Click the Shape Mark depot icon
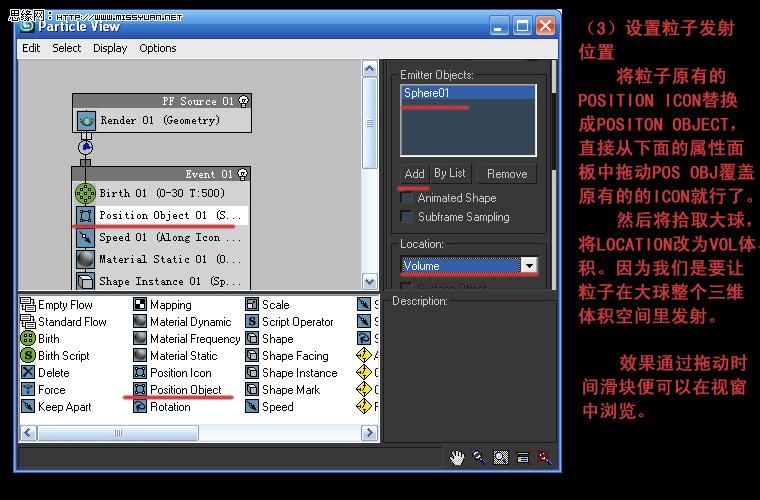Image resolution: width=760 pixels, height=500 pixels. pyautogui.click(x=252, y=390)
